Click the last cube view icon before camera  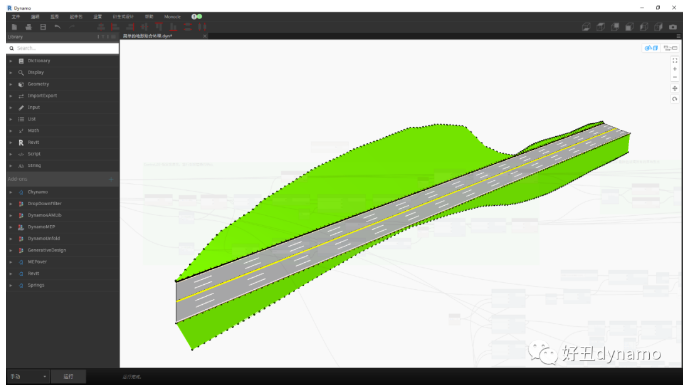point(658,27)
